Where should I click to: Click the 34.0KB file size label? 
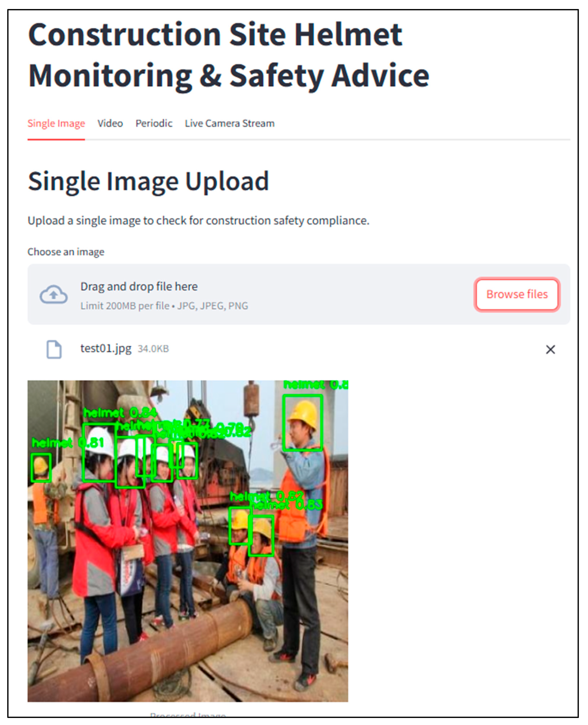[153, 349]
